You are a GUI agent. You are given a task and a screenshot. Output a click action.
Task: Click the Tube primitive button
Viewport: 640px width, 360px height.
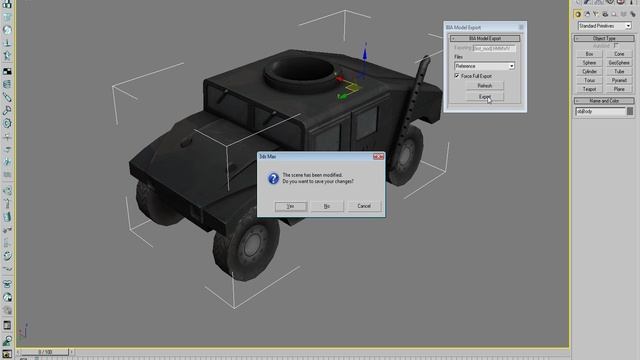[619, 71]
